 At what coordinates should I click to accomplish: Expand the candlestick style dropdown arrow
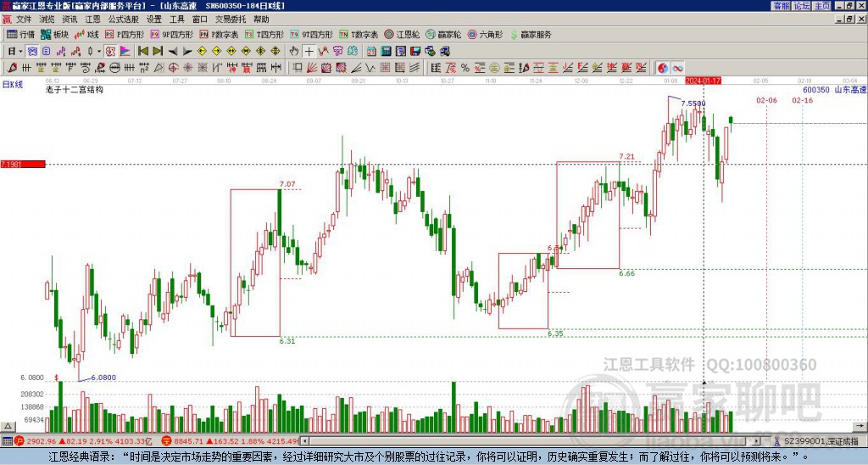(99, 52)
